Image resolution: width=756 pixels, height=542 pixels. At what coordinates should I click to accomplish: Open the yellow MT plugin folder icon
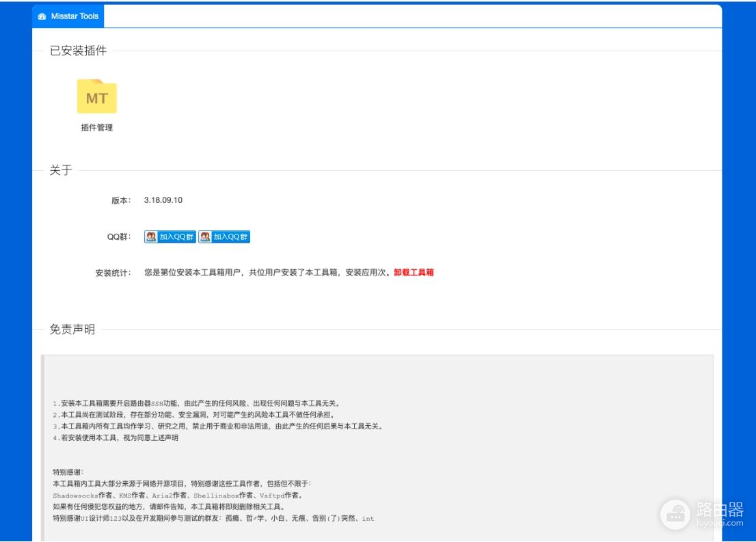[x=96, y=97]
